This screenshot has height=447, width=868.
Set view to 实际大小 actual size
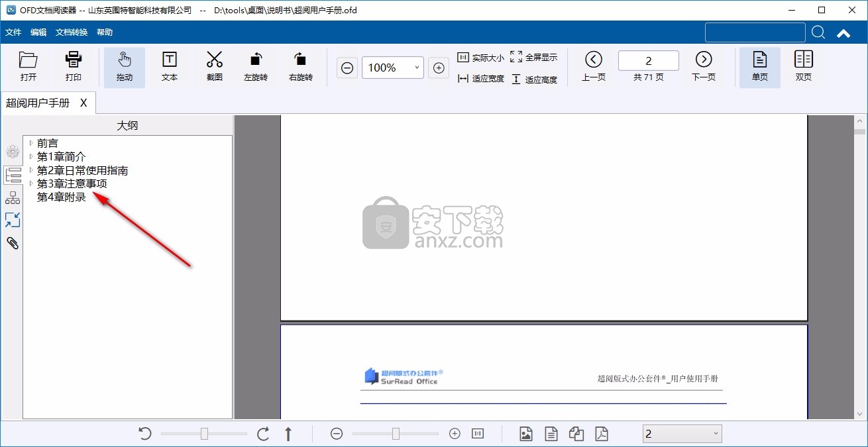coord(481,58)
